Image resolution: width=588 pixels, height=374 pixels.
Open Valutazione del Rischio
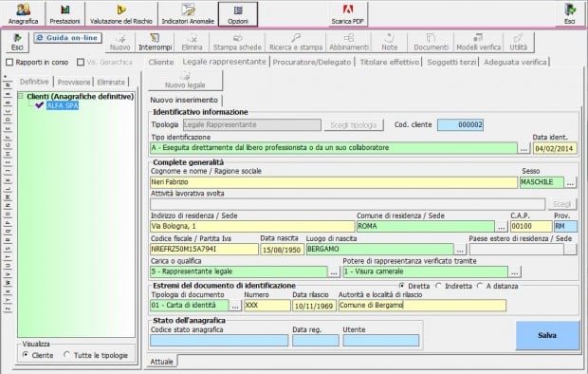click(x=121, y=14)
